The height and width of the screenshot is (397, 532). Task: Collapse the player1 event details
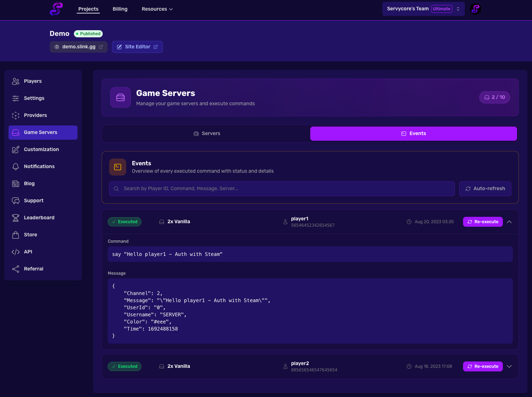509,222
